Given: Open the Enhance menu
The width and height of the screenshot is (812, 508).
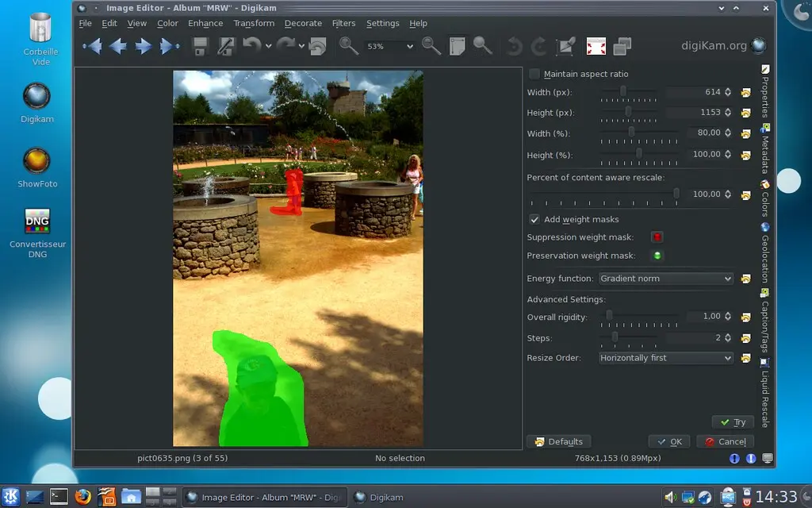Looking at the screenshot, I should pyautogui.click(x=205, y=23).
